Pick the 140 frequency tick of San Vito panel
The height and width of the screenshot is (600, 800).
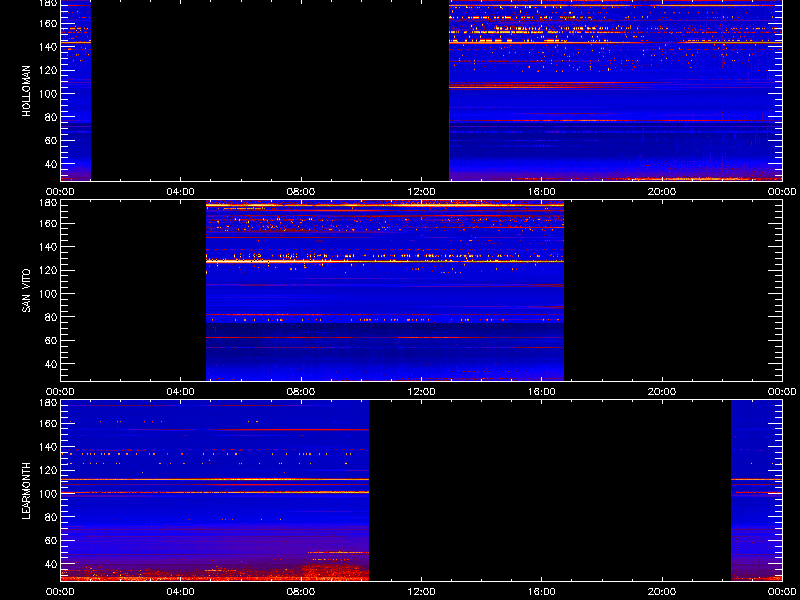tap(50, 246)
